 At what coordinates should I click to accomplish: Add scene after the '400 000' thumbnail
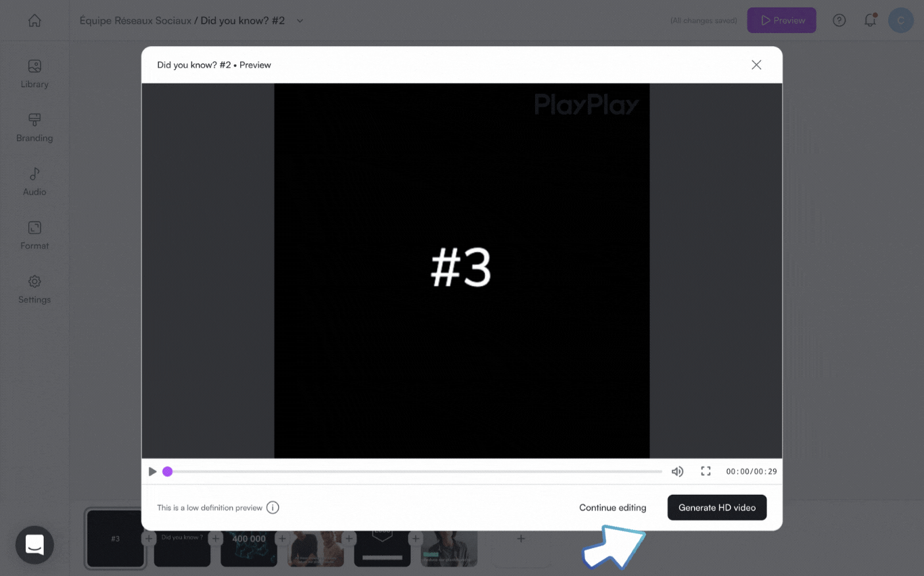click(282, 539)
